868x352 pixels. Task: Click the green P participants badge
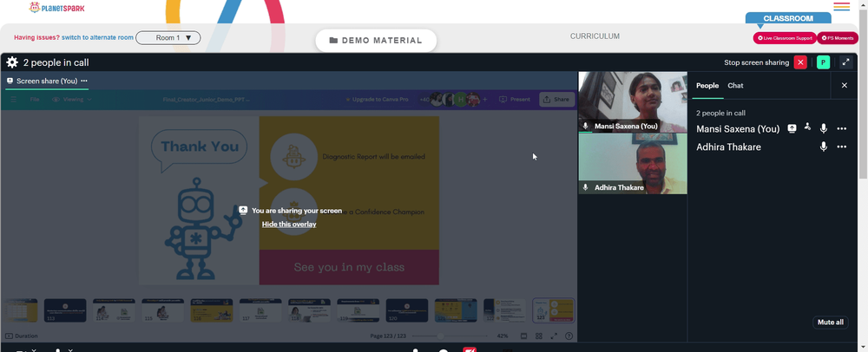click(823, 62)
